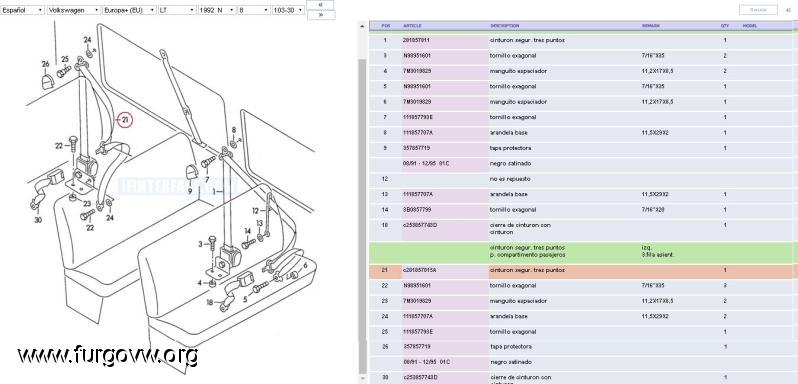This screenshot has width=798, height=384.
Task: Open the Volkswagen make dropdown
Action: [x=74, y=10]
